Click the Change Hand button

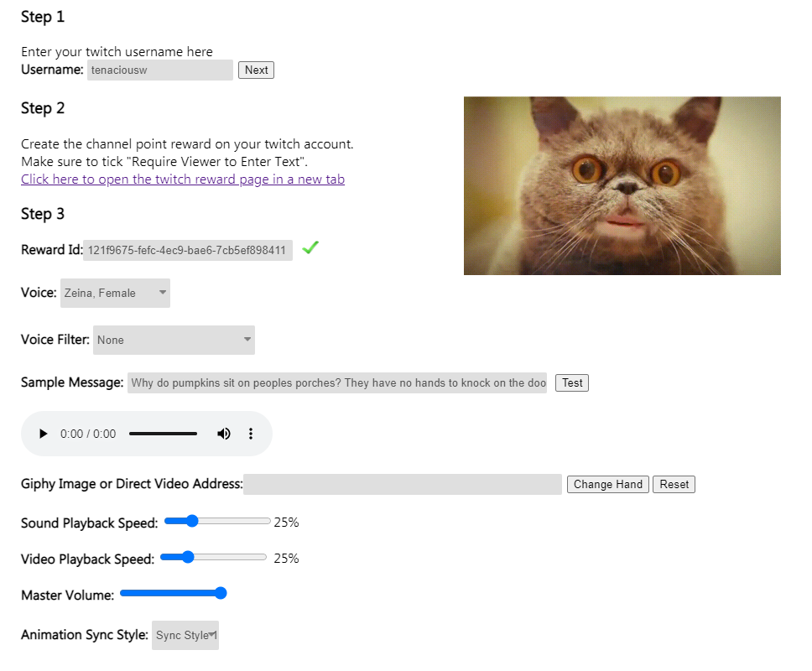pyautogui.click(x=608, y=485)
